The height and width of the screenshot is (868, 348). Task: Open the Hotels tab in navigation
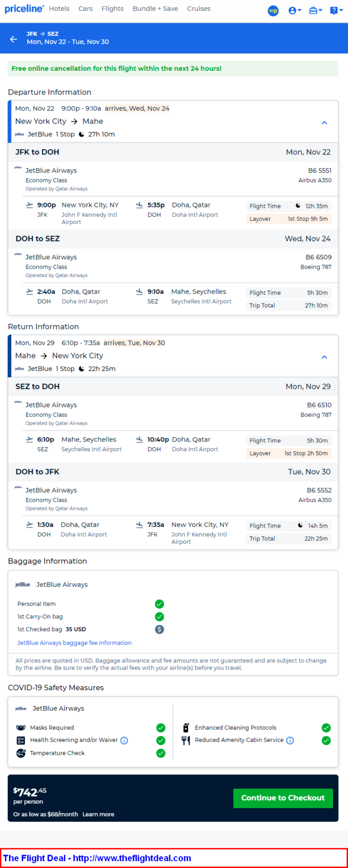[59, 9]
